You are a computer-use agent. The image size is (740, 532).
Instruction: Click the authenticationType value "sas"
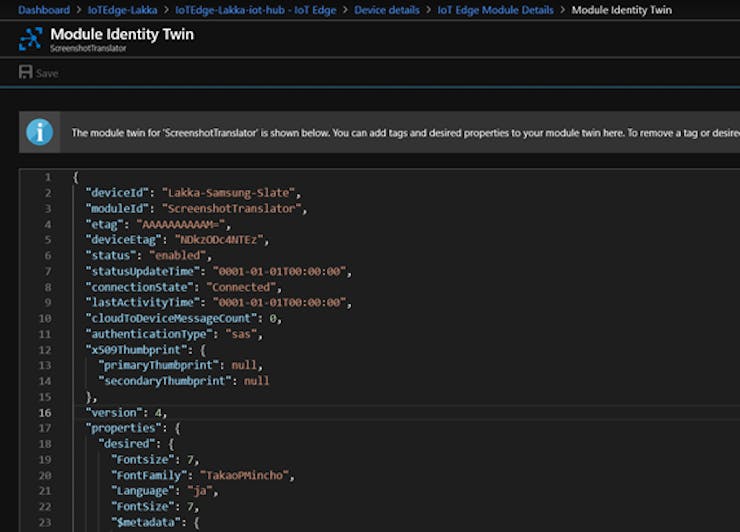[241, 334]
